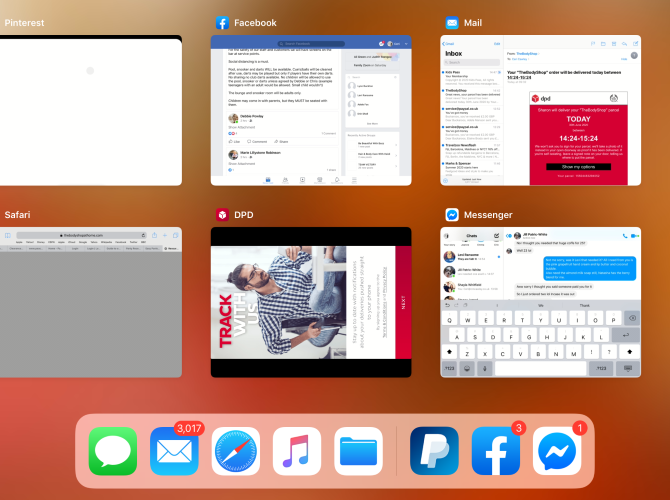Go back to Gmail mailboxes in Mail
Image resolution: width=670 pixels, height=500 pixels.
tap(448, 44)
